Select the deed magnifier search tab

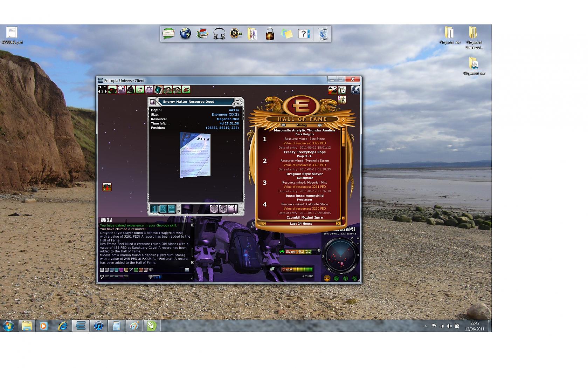[163, 209]
